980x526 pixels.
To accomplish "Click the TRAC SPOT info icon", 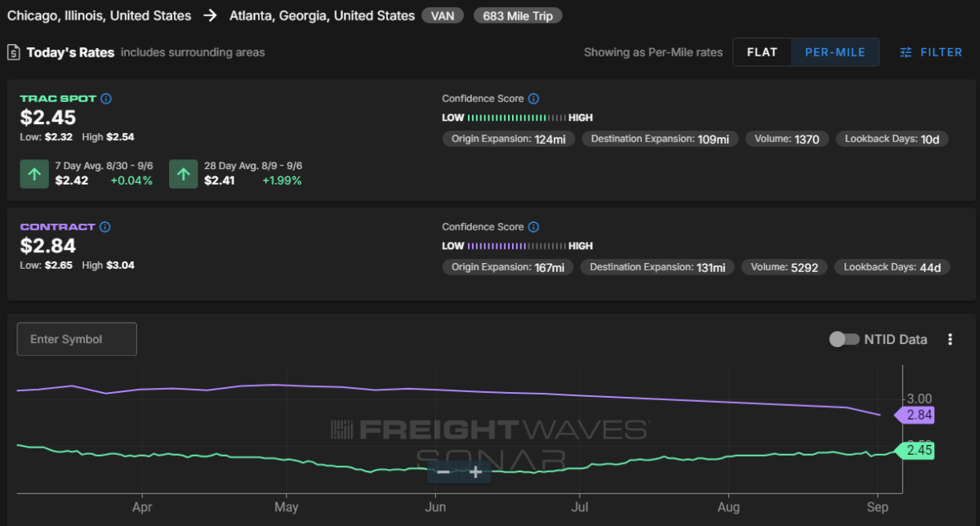I will pos(106,99).
